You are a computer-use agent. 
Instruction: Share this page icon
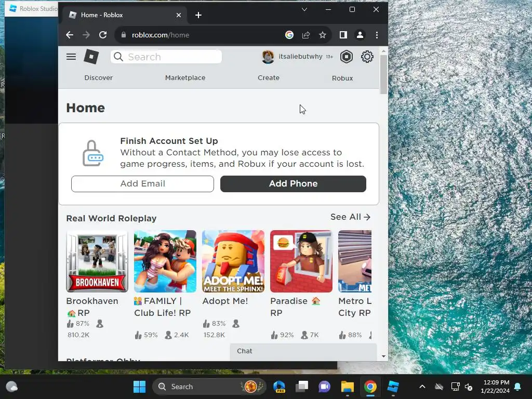pos(306,35)
